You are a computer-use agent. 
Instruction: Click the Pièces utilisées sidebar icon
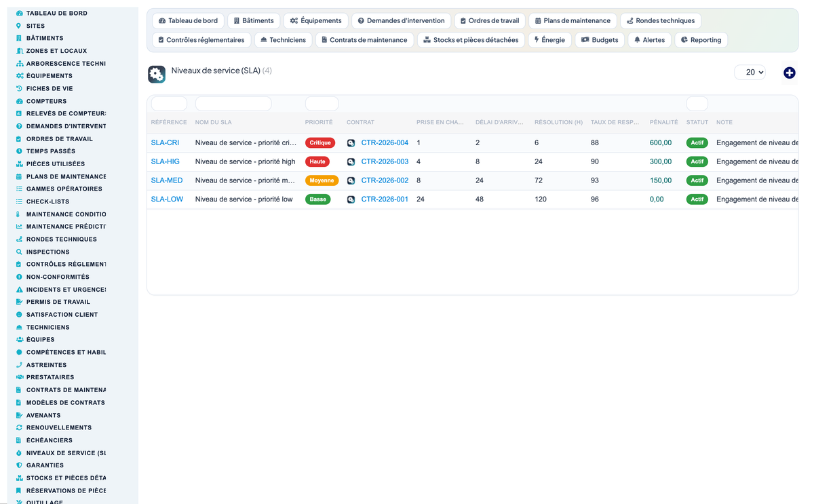tap(19, 163)
